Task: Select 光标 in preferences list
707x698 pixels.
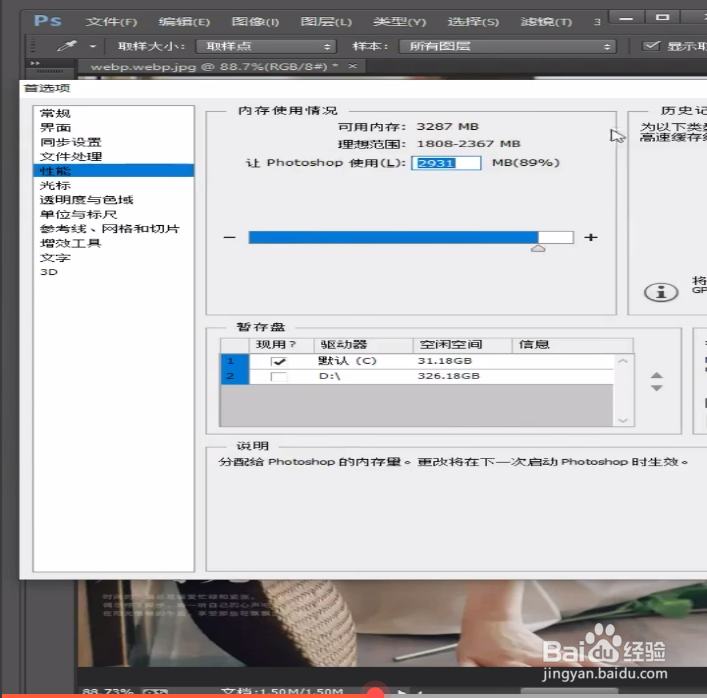Action: coord(114,185)
